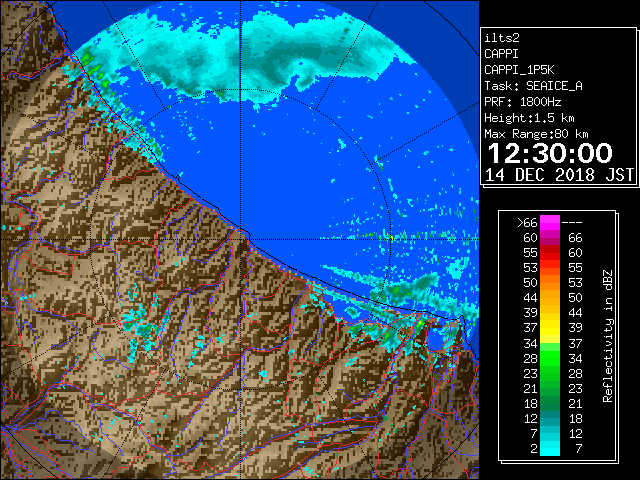Image resolution: width=640 pixels, height=480 pixels.
Task: Pick the magenta >66 dBZ color swatch
Action: click(x=550, y=223)
